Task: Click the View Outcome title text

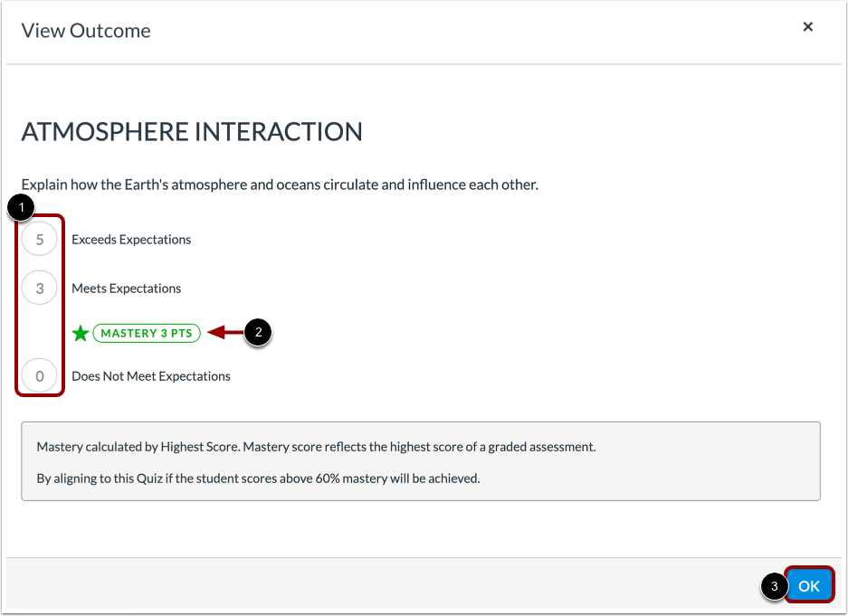Action: (85, 30)
